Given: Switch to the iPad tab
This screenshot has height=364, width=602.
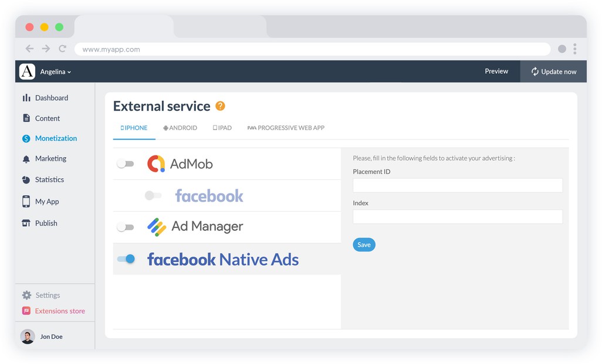Looking at the screenshot, I should tap(222, 128).
